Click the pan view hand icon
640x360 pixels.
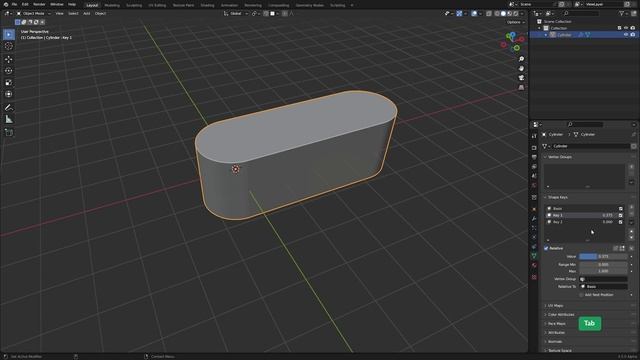coord(521,69)
